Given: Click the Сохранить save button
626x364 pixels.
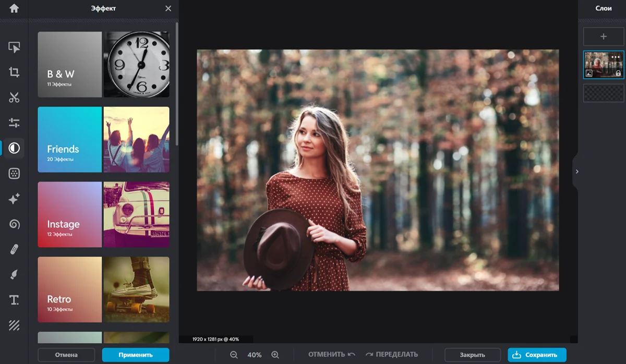Looking at the screenshot, I should pos(537,355).
